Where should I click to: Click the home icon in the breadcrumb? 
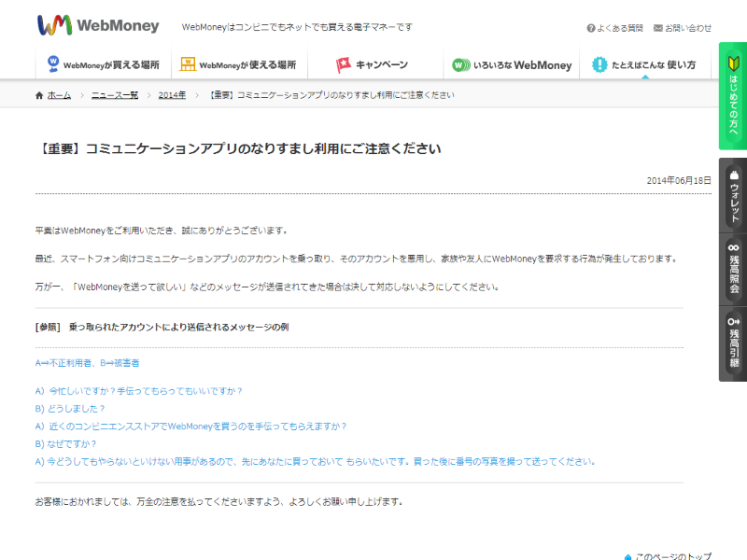point(38,95)
